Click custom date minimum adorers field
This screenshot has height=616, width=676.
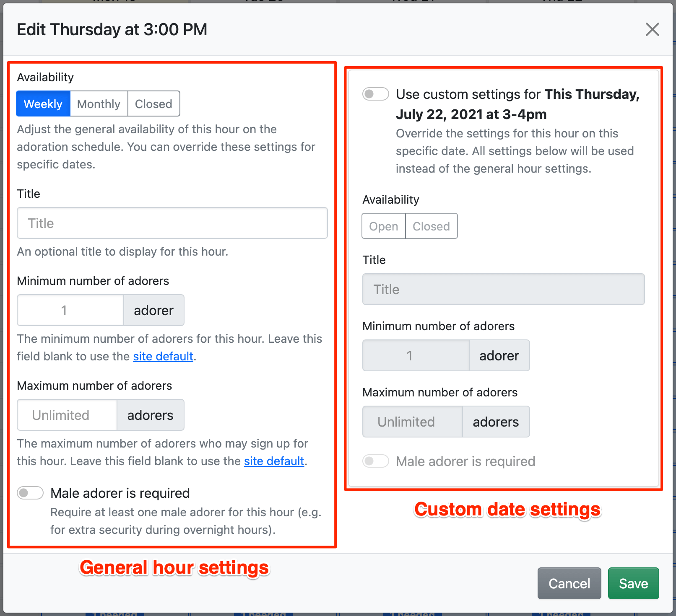pos(416,356)
